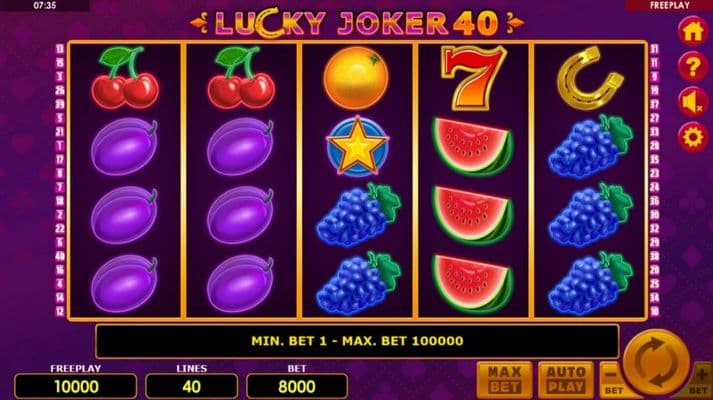Start AUTO PLAY mode
The height and width of the screenshot is (400, 713).
[566, 380]
